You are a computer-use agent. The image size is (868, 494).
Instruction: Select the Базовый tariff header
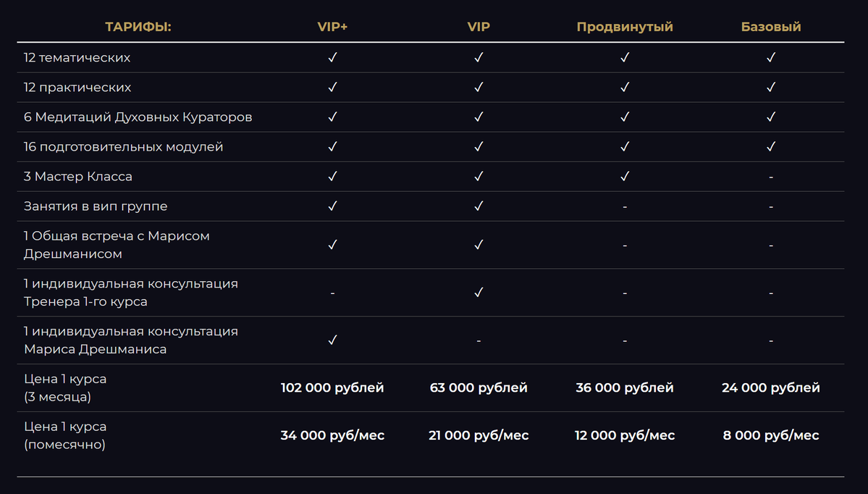[x=770, y=27]
